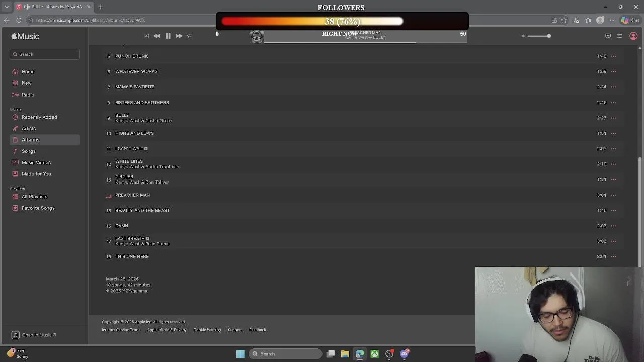Mute volume via speaker icon

[x=523, y=36]
